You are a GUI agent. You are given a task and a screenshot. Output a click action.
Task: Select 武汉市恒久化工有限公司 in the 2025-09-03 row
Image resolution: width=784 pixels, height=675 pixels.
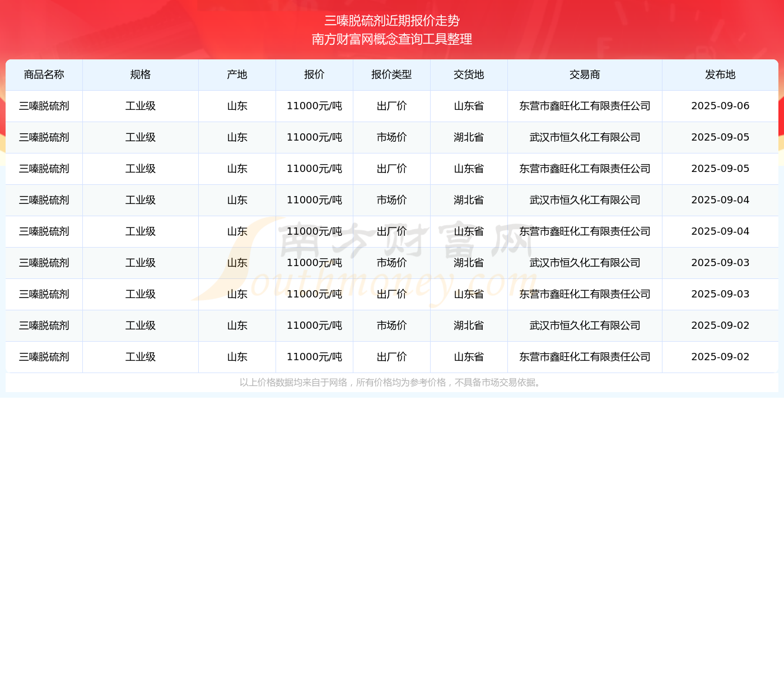(x=585, y=263)
